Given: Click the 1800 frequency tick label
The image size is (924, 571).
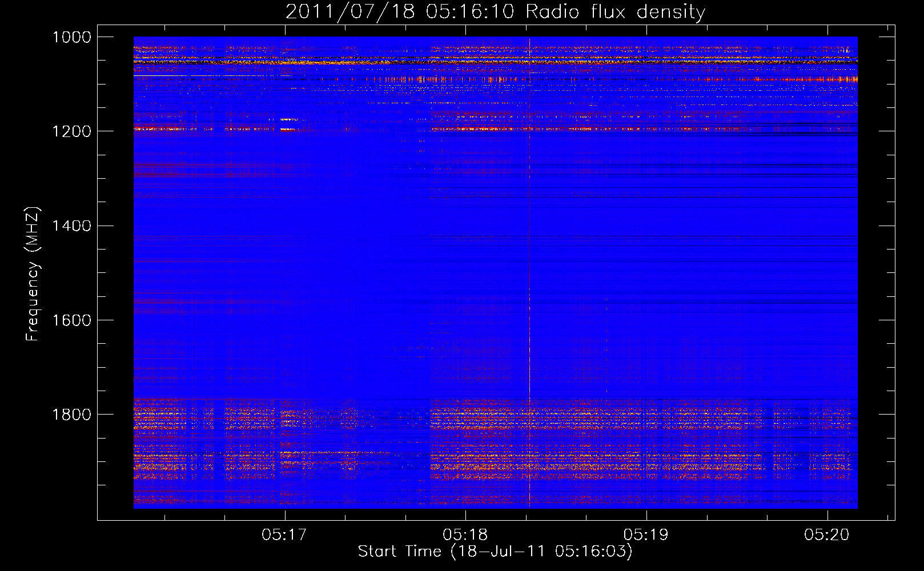Looking at the screenshot, I should tap(72, 415).
